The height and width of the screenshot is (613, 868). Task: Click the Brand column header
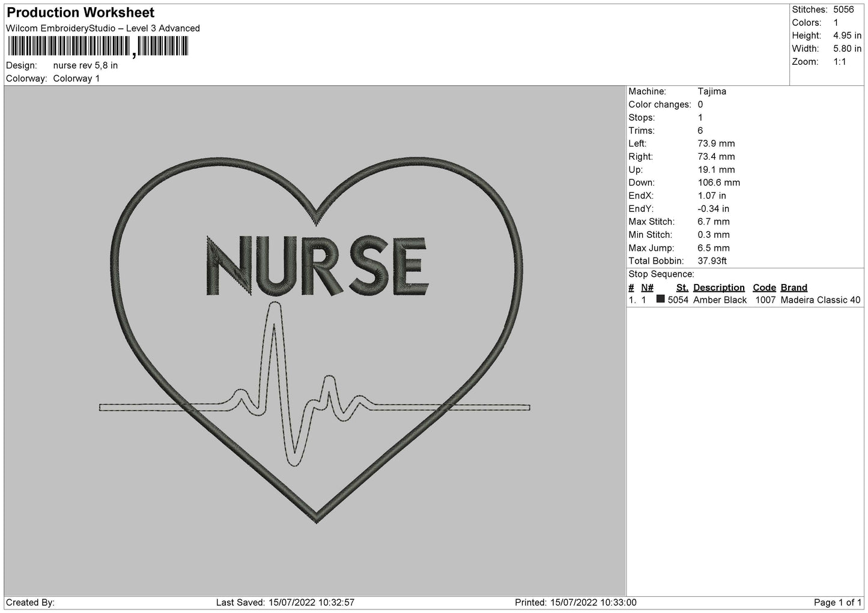click(x=794, y=288)
